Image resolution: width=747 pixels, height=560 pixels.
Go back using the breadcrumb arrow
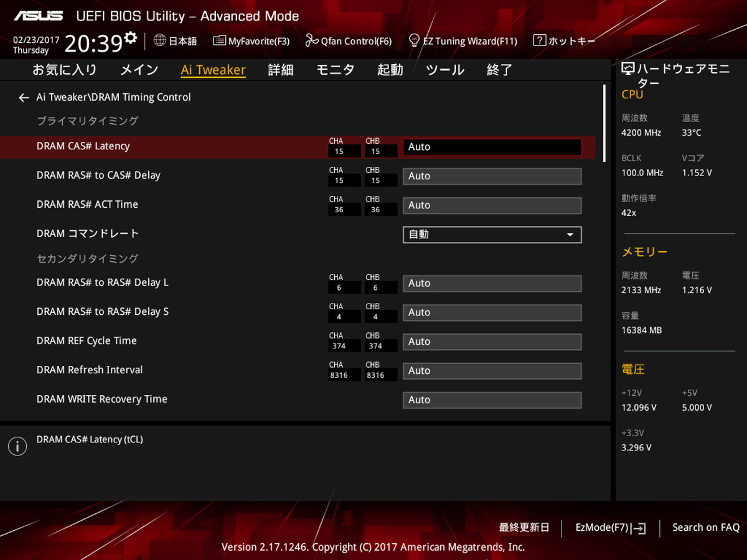coord(24,98)
